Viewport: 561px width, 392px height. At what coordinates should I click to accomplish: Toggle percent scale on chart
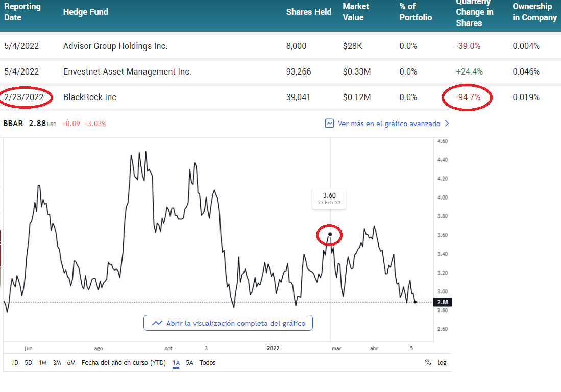(428, 363)
